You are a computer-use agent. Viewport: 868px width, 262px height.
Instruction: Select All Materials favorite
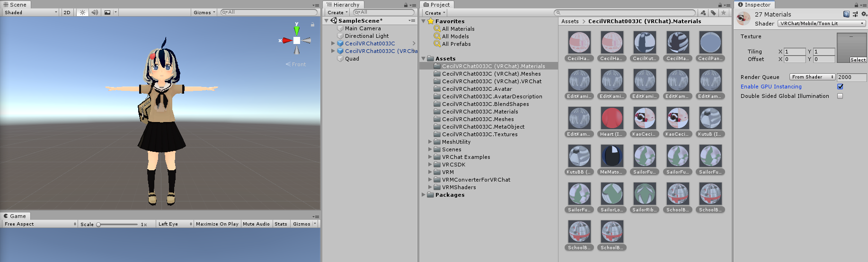click(458, 29)
